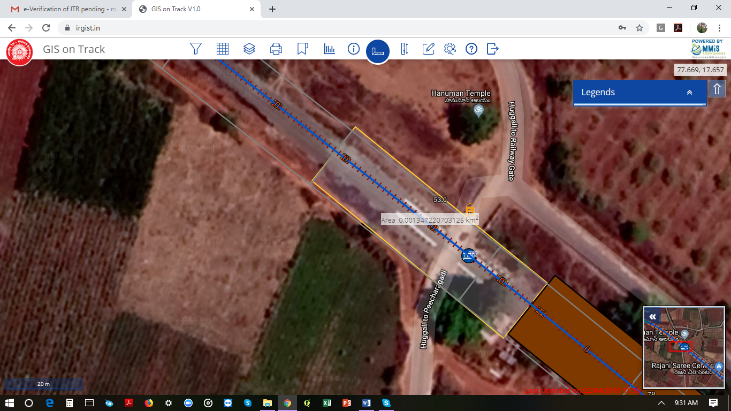Open the layers panel icon
The width and height of the screenshot is (731, 411).
click(x=249, y=49)
